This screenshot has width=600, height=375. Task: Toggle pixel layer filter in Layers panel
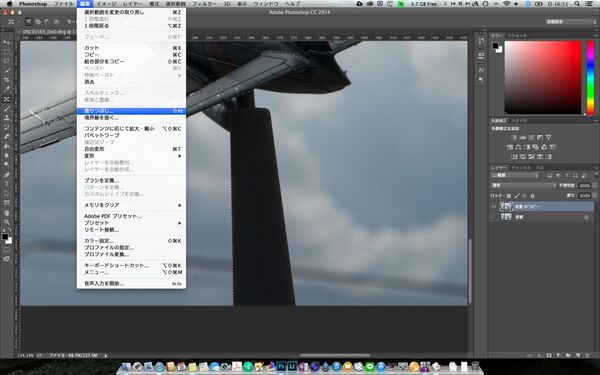549,176
